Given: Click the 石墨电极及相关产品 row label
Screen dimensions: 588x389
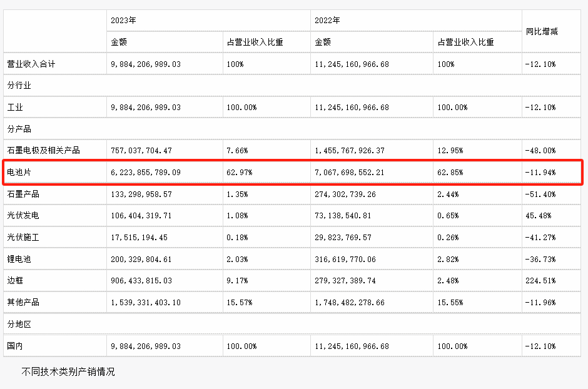Looking at the screenshot, I should click(x=44, y=151).
